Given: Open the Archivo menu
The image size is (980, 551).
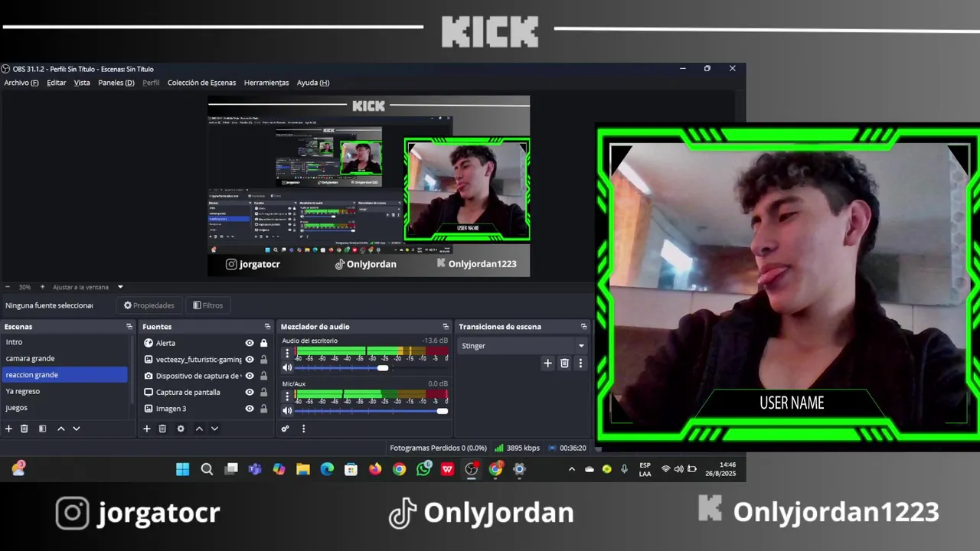Looking at the screenshot, I should pyautogui.click(x=21, y=83).
